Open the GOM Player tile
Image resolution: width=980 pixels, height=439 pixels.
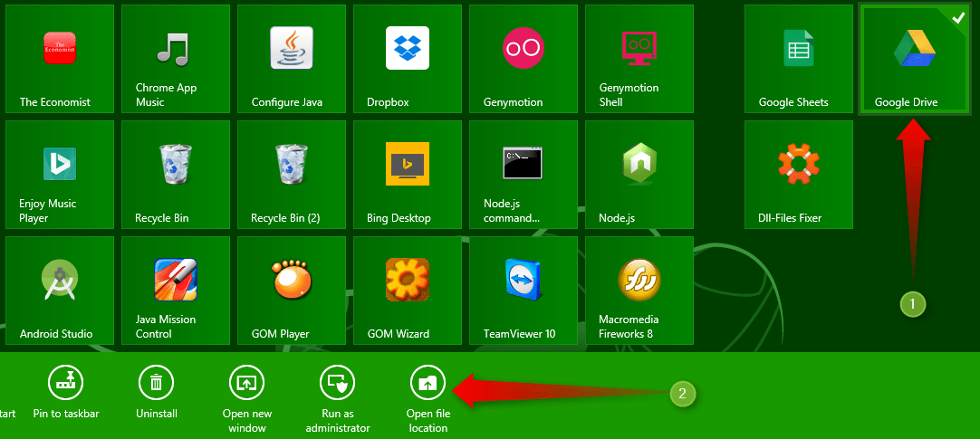coord(292,290)
